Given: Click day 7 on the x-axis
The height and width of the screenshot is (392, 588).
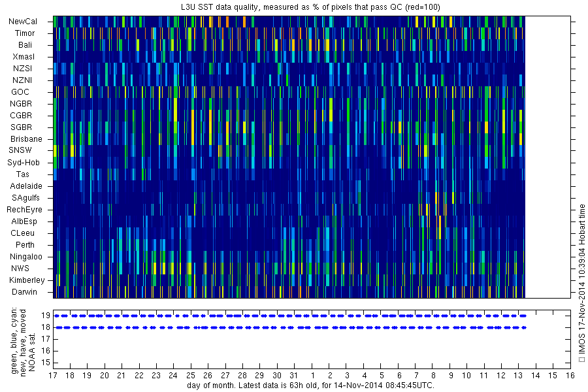Looking at the screenshot, I should tap(416, 376).
